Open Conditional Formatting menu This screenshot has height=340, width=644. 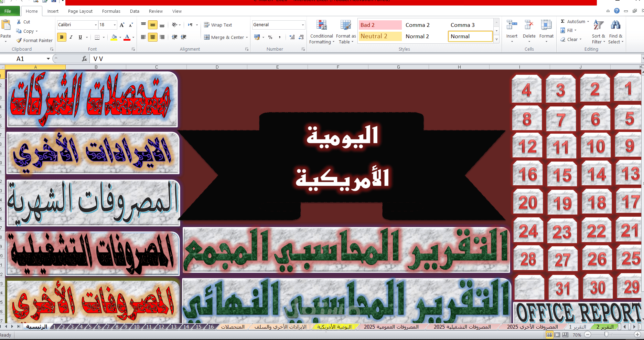click(x=321, y=32)
